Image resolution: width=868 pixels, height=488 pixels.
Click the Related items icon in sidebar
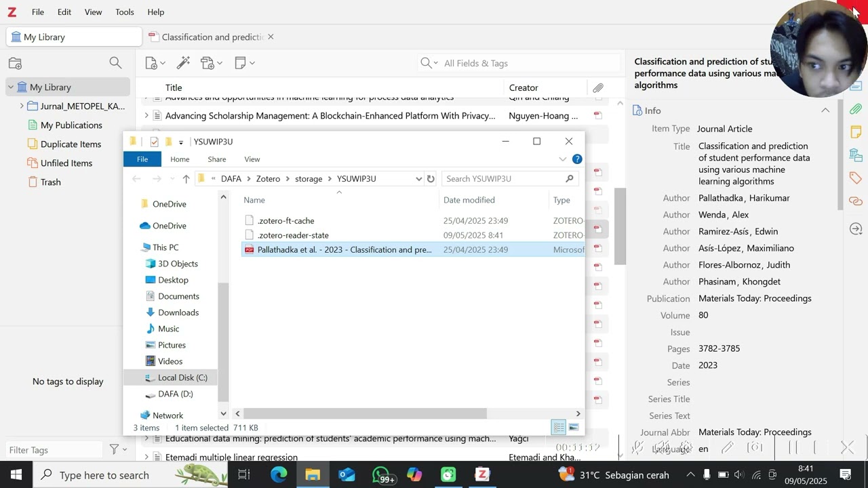pyautogui.click(x=856, y=201)
